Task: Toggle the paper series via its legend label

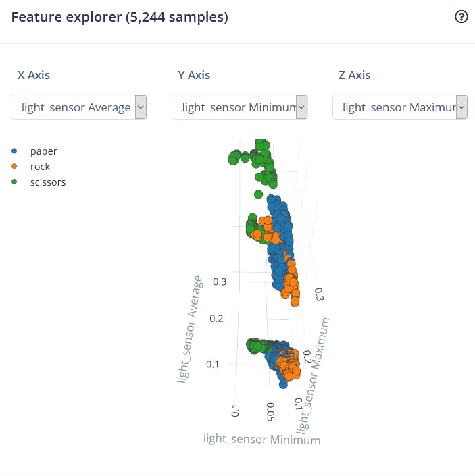Action: tap(43, 151)
